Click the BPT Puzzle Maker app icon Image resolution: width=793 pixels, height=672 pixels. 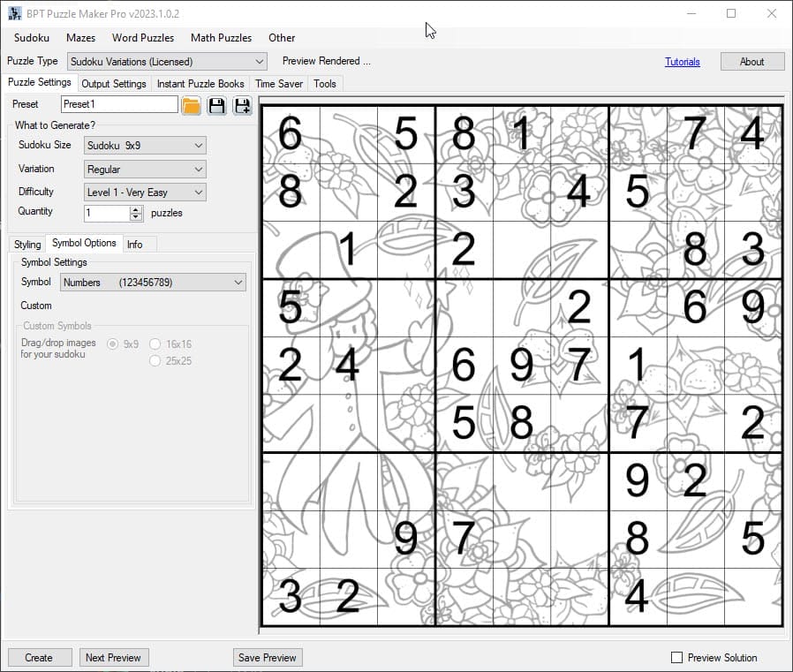coord(14,13)
